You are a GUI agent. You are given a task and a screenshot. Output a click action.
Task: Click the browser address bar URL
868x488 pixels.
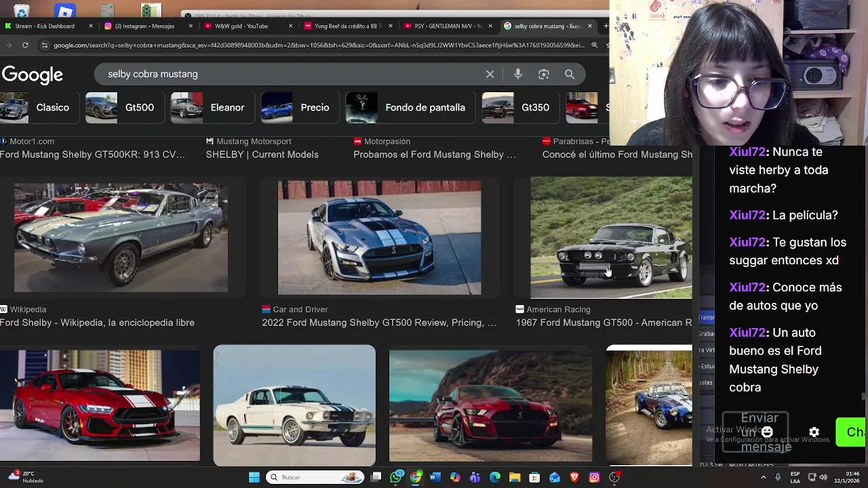pyautogui.click(x=319, y=45)
